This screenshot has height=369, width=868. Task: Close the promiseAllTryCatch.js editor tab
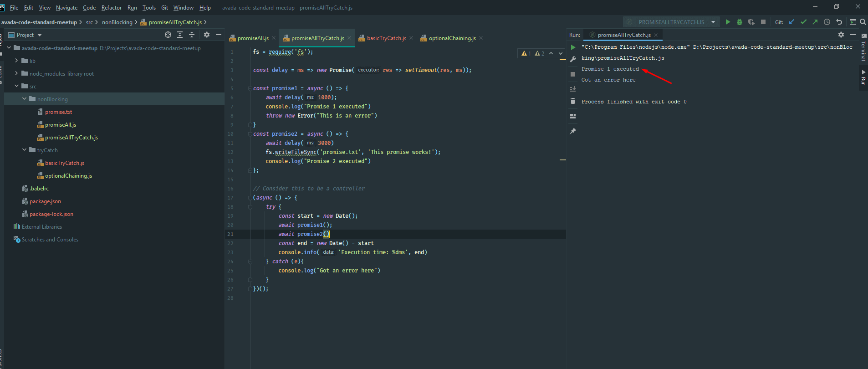click(x=349, y=38)
